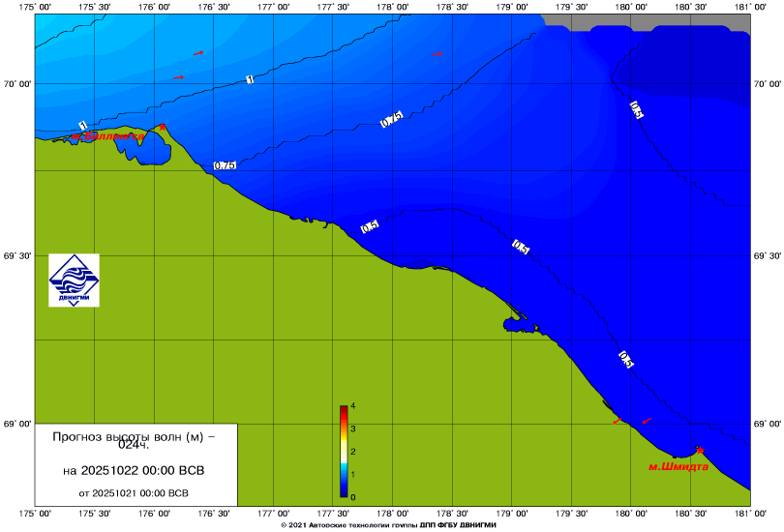Screen dimensions: 784x532
Task: Click the "4" tick on the color legend
Action: (353, 405)
